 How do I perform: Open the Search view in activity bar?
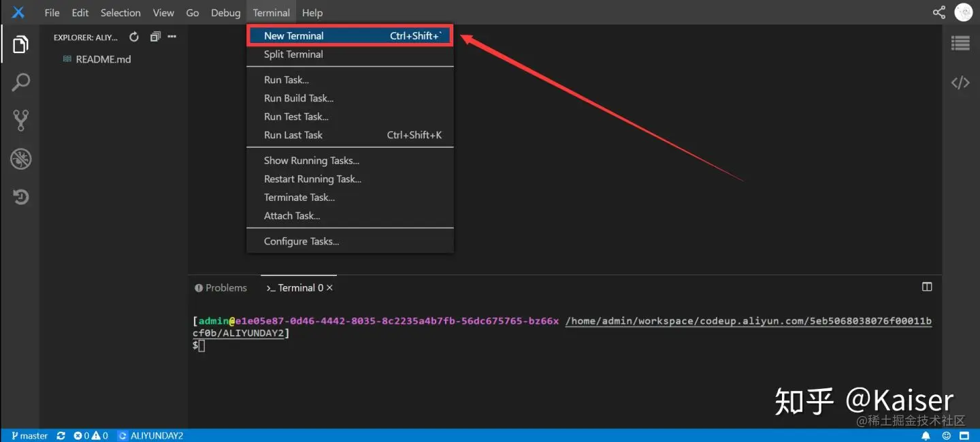pyautogui.click(x=20, y=83)
